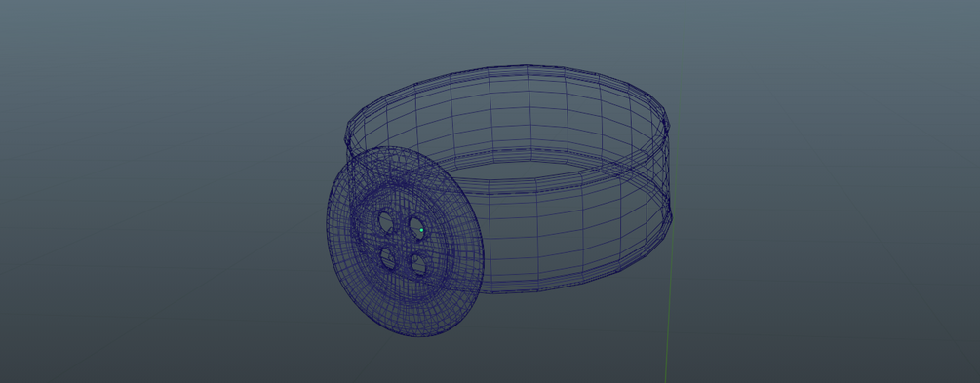Select the front outer face of the ring band
980x383 pixels.
tap(563, 244)
